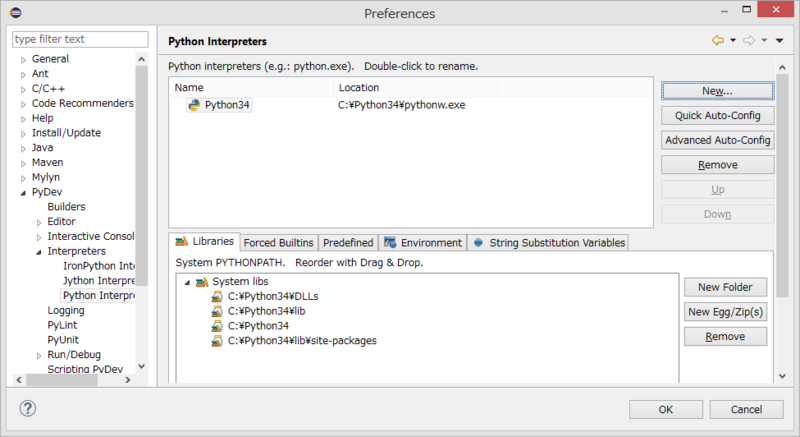Viewport: 800px width, 437px height.
Task: Select Help in the preferences tree
Action: pos(42,118)
